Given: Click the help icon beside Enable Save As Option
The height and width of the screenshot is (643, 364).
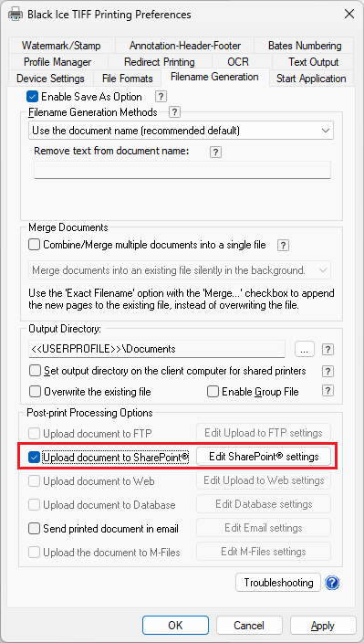Looking at the screenshot, I should click(x=161, y=97).
